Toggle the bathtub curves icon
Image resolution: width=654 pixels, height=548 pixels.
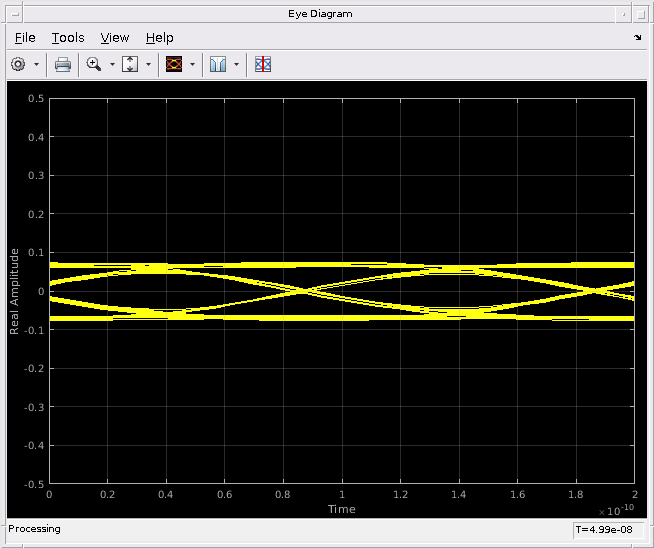[x=218, y=64]
